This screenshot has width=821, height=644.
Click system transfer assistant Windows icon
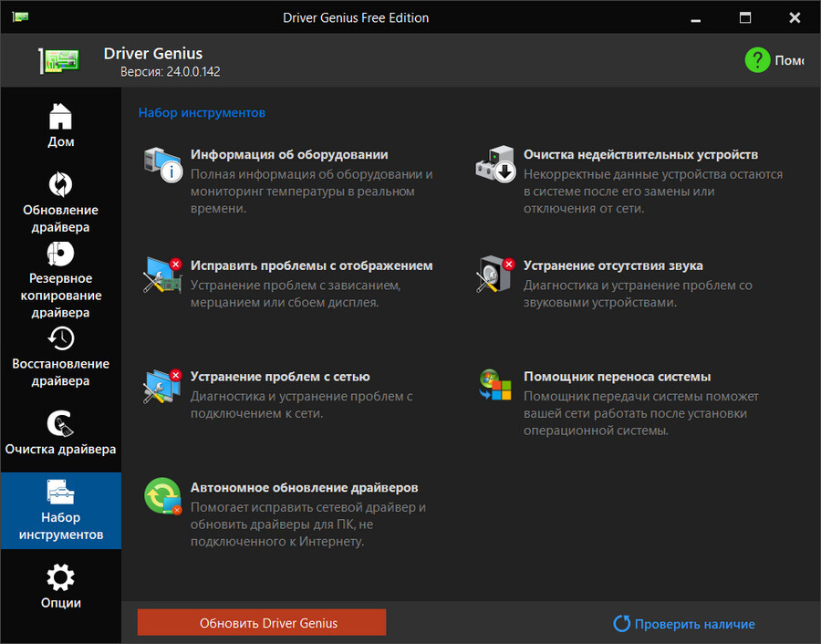tap(495, 385)
